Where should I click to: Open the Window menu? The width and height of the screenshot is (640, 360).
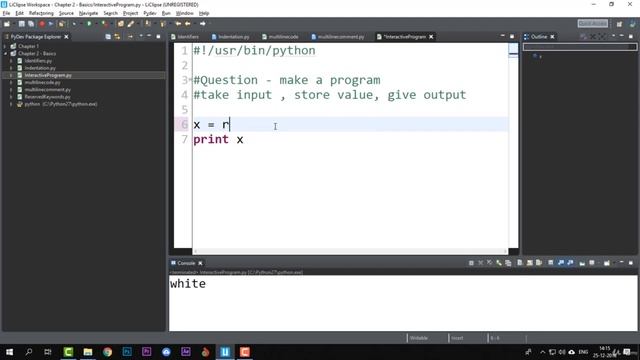(184, 13)
